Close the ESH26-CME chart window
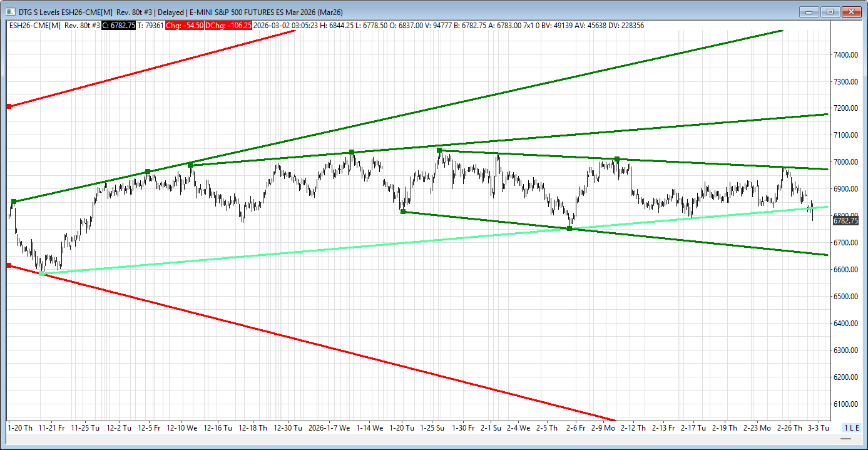Screen dimensions: 868x450 (852, 11)
